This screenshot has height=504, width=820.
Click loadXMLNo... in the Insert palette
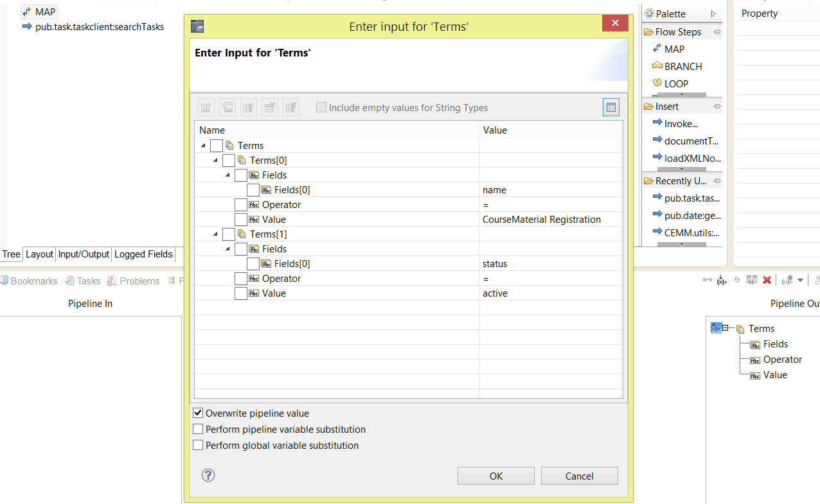[x=686, y=158]
